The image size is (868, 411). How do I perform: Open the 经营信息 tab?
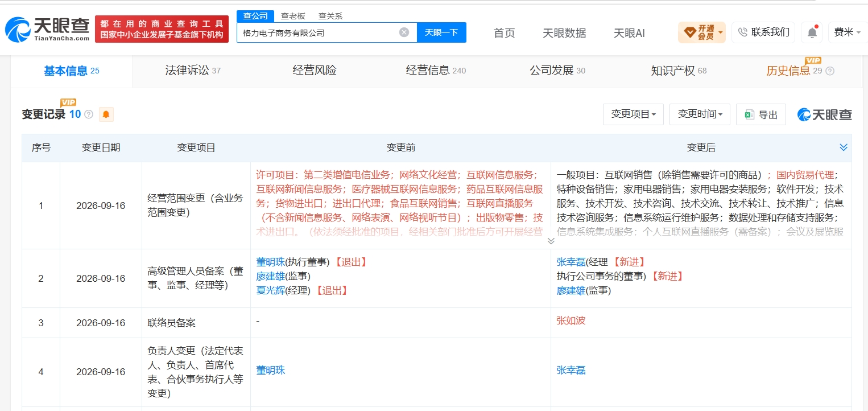coord(436,71)
